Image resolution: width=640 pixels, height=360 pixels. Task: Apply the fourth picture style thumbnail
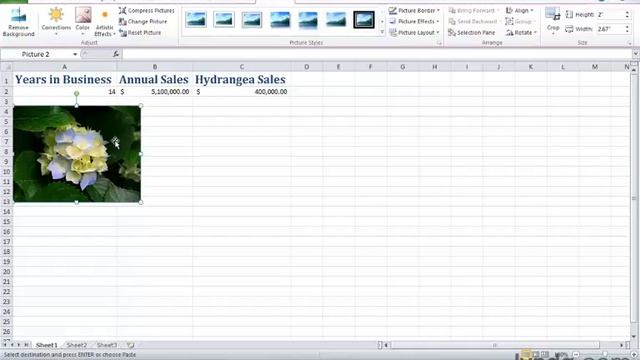pyautogui.click(x=280, y=20)
